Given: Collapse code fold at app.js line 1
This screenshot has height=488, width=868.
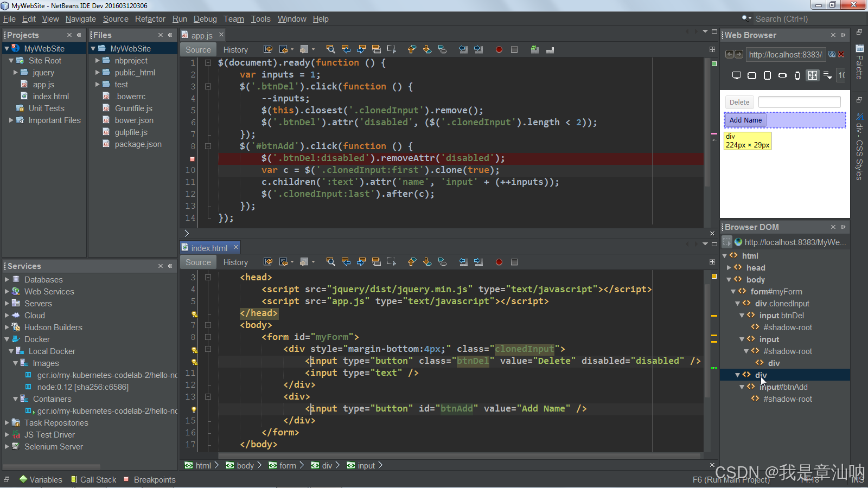Looking at the screenshot, I should pyautogui.click(x=208, y=63).
